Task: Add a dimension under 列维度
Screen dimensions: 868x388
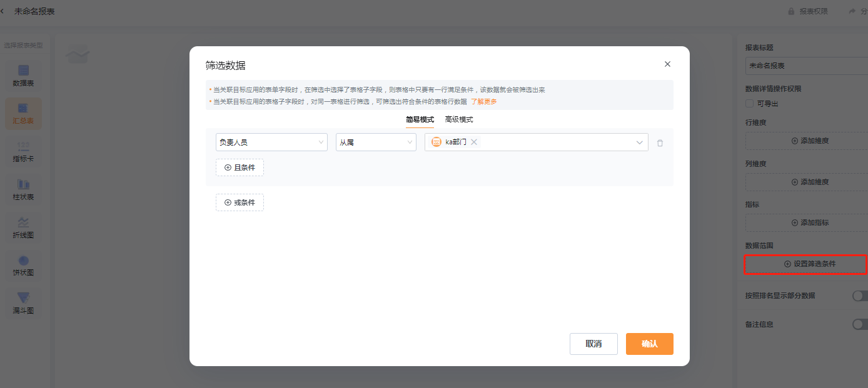Action: click(x=807, y=182)
